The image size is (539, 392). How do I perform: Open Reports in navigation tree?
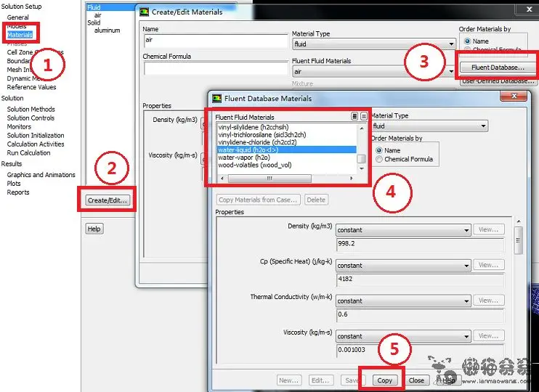(x=18, y=192)
